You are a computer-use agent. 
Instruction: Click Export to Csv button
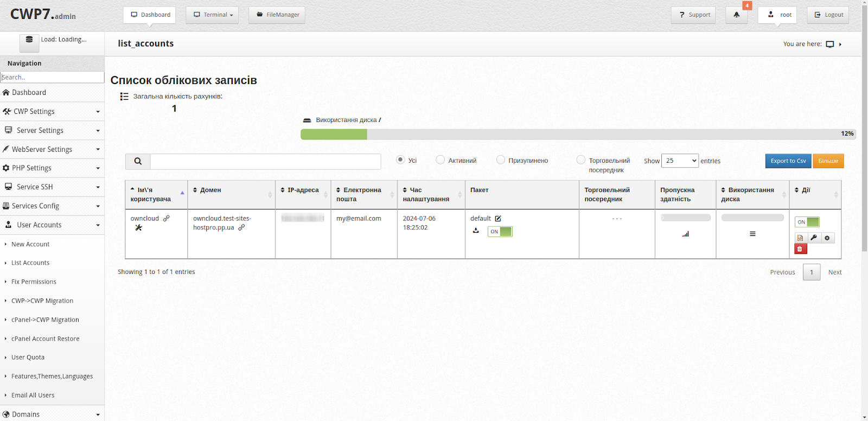[x=788, y=161]
